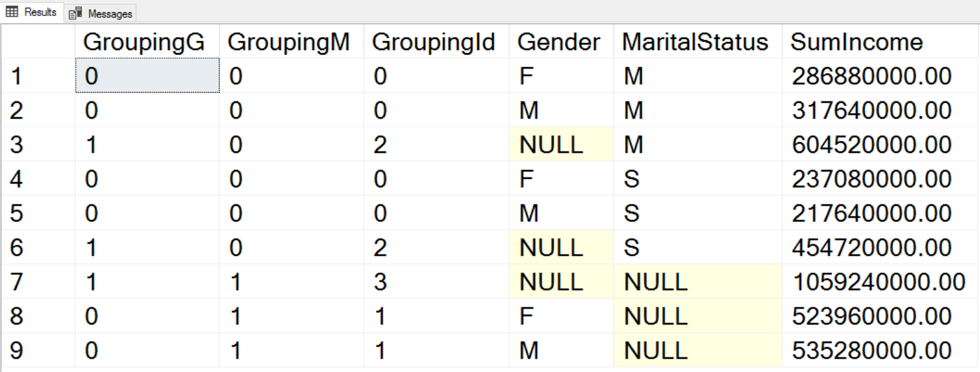Select the GroupingG column header

coord(144,42)
